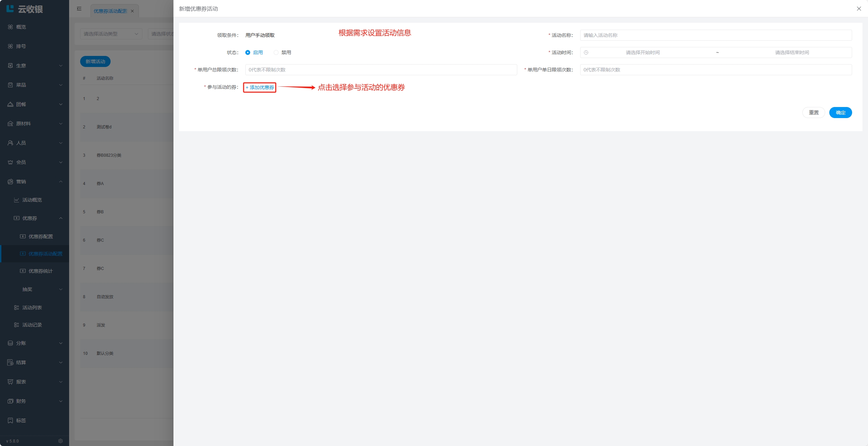This screenshot has height=446, width=868.
Task: Close the 优惠券活动配置 tab
Action: (132, 11)
